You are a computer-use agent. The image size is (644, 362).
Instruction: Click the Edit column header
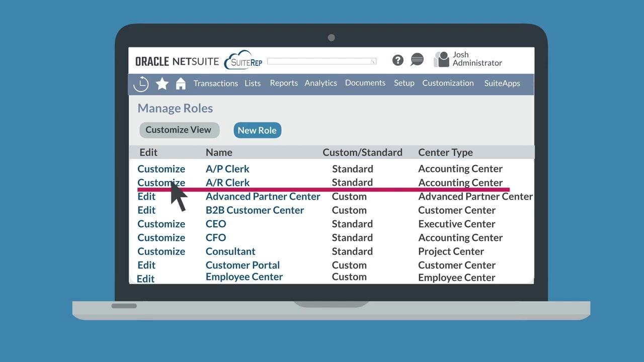coord(148,152)
